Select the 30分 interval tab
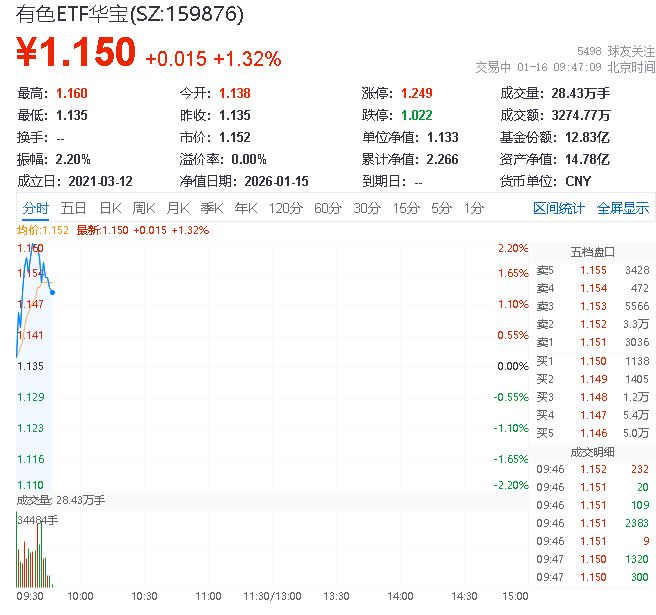This screenshot has height=615, width=656. click(x=367, y=208)
